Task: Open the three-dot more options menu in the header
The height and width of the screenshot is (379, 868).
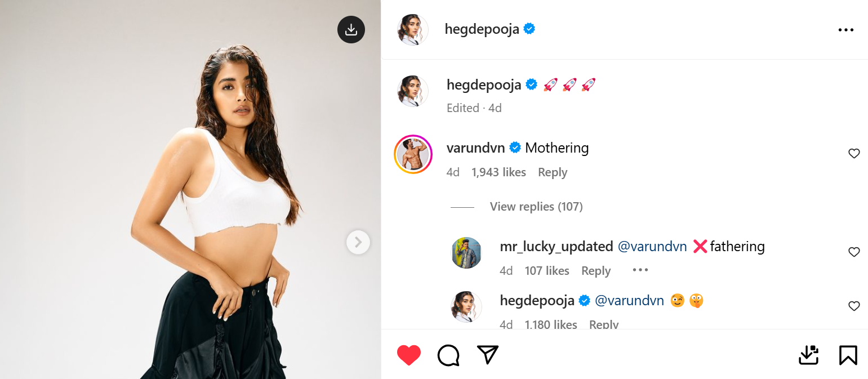Action: [845, 30]
